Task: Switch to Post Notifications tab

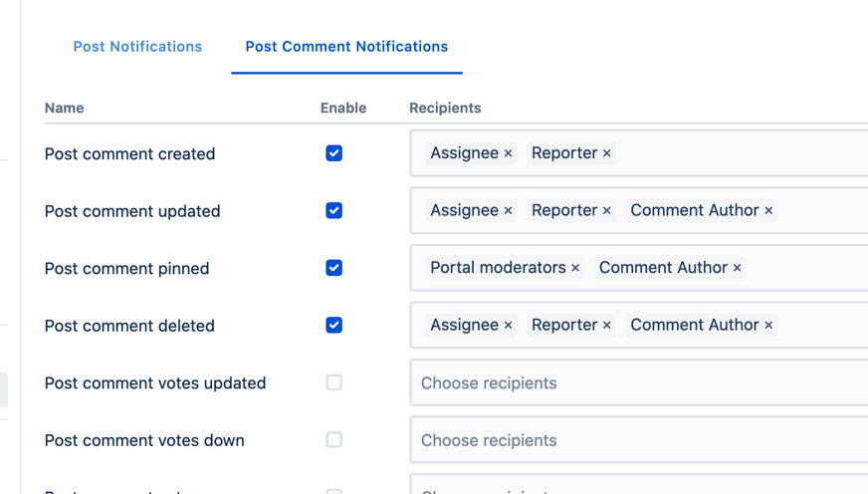Action: tap(137, 47)
